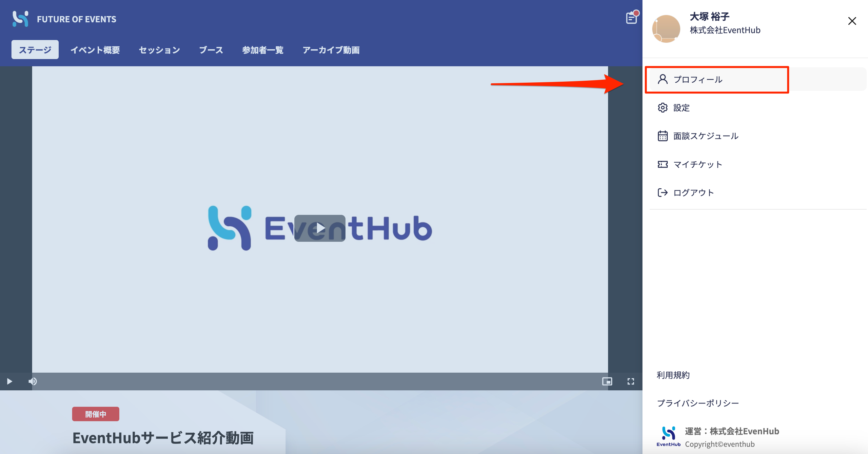Close the side menu with X
Image resolution: width=868 pixels, height=454 pixels.
(852, 21)
